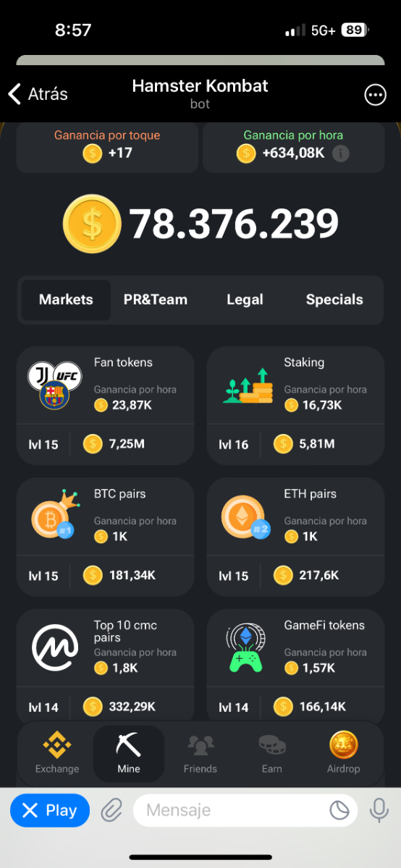Upgrade the BTC pairs card
The image size is (401, 868).
click(106, 537)
